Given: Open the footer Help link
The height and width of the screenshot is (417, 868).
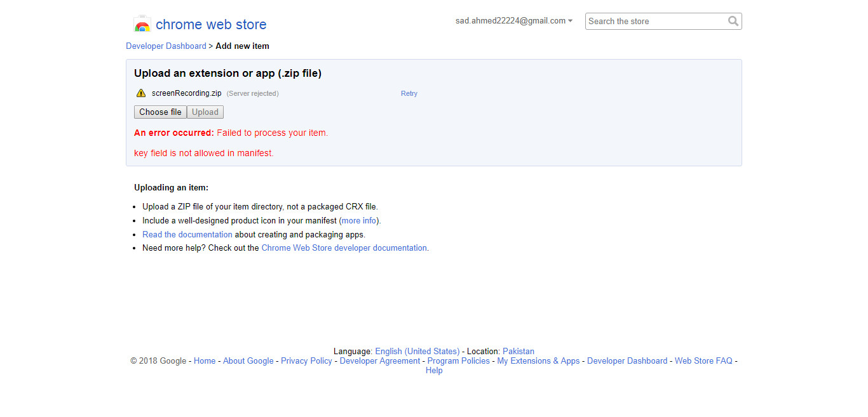Looking at the screenshot, I should (x=434, y=370).
